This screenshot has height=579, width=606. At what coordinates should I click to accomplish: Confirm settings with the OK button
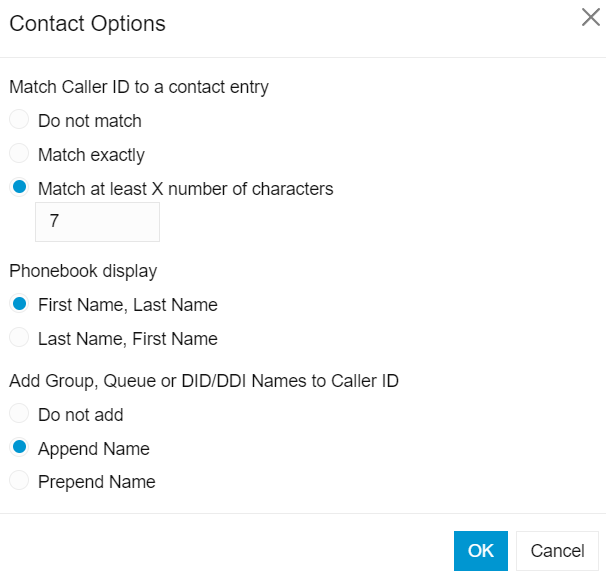point(481,551)
